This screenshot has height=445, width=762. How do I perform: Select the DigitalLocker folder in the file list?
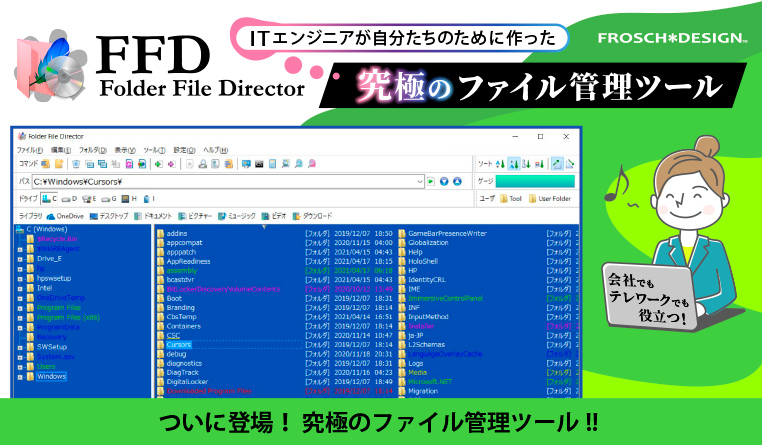(187, 382)
